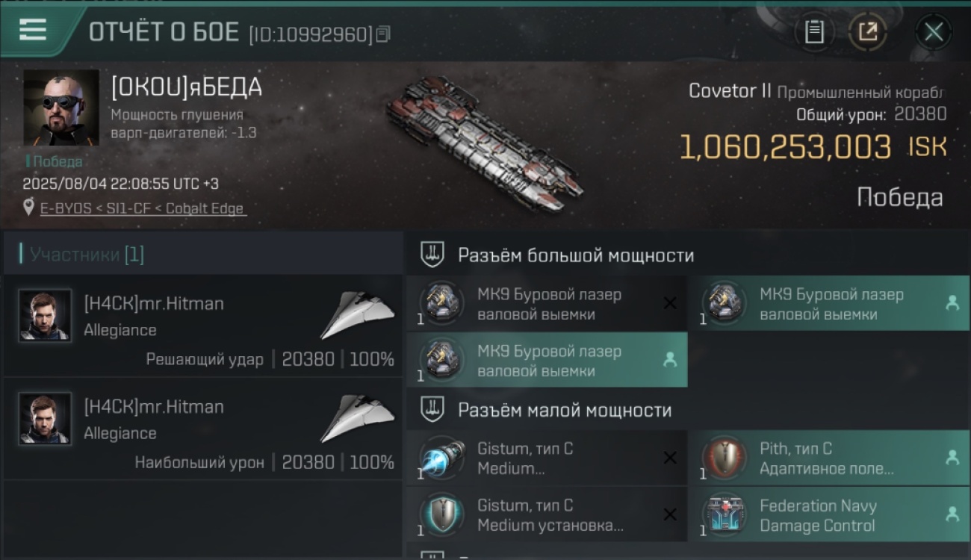This screenshot has width=971, height=560.
Task: Open the clipboard report icon
Action: tap(814, 32)
